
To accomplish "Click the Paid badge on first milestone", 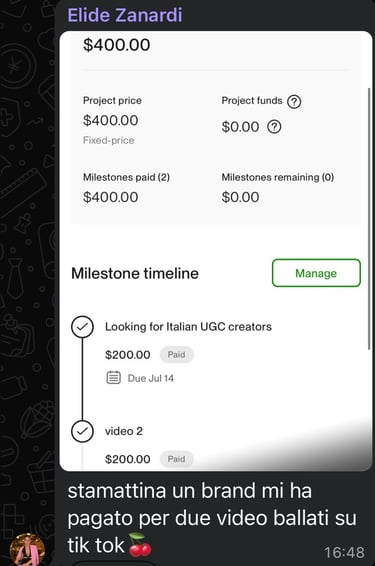I will tap(176, 354).
